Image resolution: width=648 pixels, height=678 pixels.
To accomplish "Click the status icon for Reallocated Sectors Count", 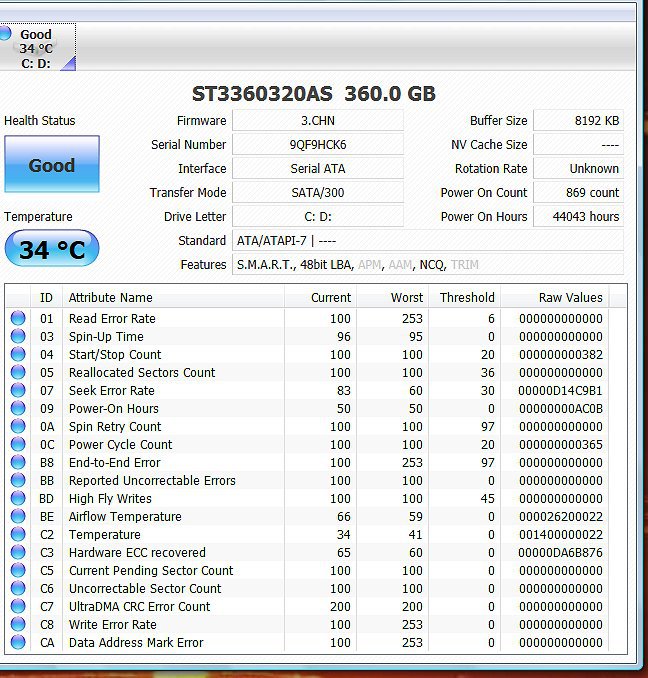I will (18, 372).
